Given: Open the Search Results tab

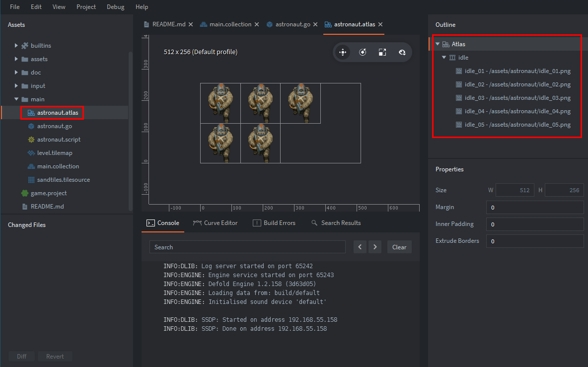Looking at the screenshot, I should tap(336, 223).
